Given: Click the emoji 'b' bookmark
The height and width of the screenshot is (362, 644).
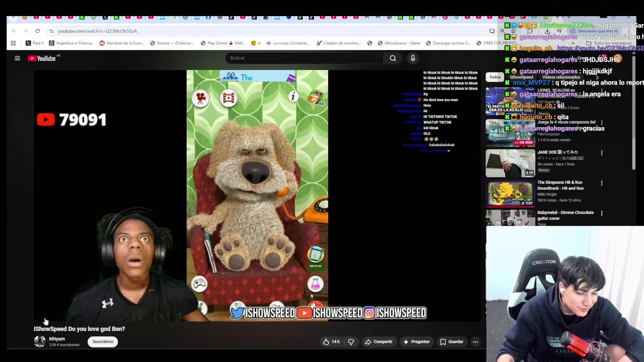Looking at the screenshot, I should tap(256, 43).
